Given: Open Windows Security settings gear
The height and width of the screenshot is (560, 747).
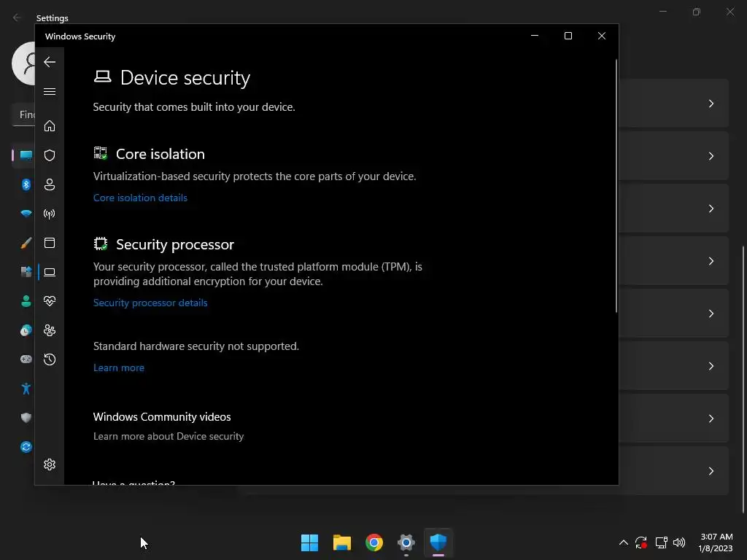Looking at the screenshot, I should tap(50, 464).
